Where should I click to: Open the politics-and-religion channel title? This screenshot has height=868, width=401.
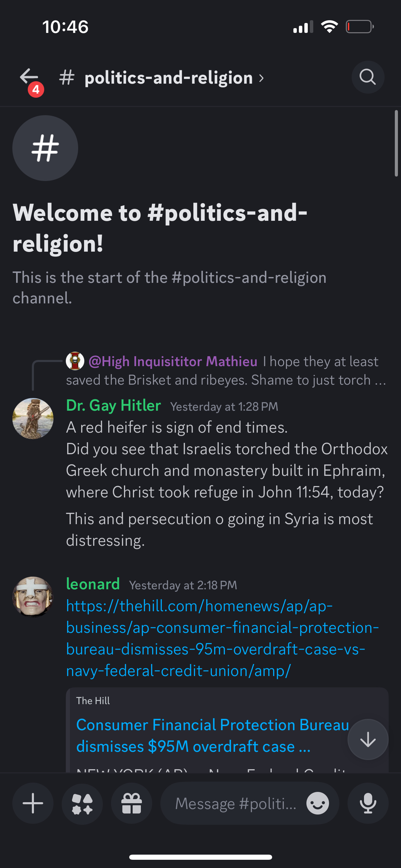(168, 78)
